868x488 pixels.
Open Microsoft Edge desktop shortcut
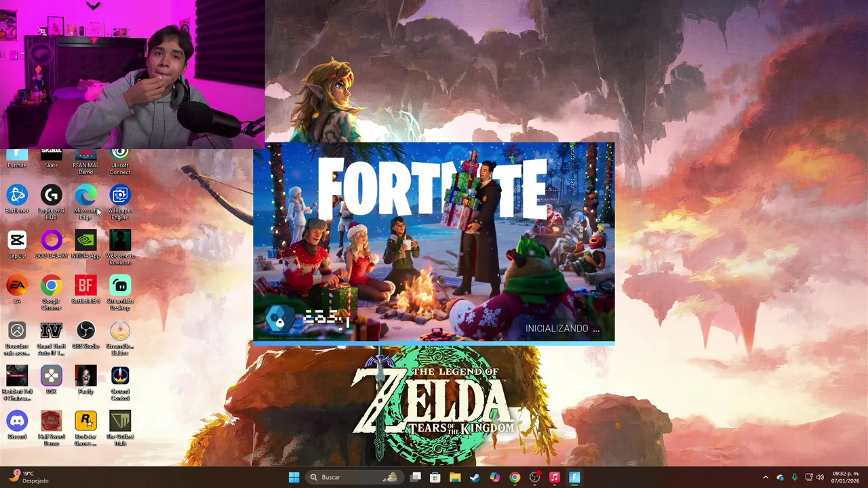click(x=85, y=203)
